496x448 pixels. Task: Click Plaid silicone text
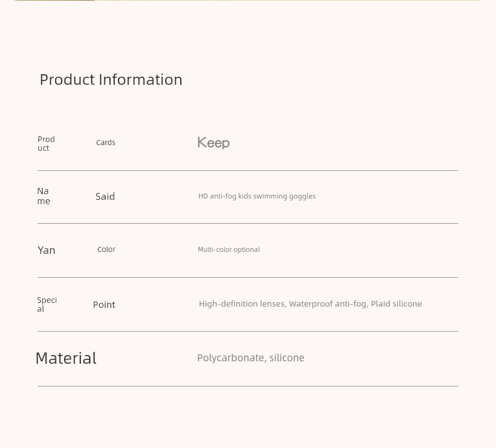pyautogui.click(x=396, y=304)
